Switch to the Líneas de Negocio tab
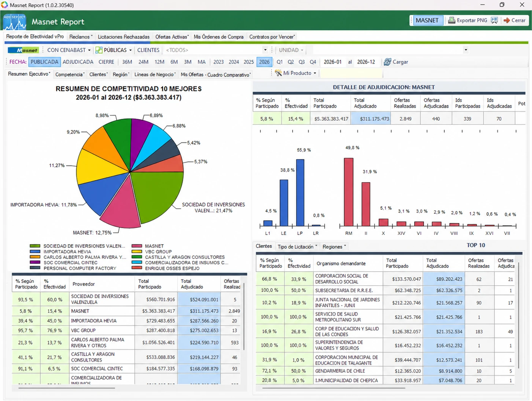 point(155,74)
